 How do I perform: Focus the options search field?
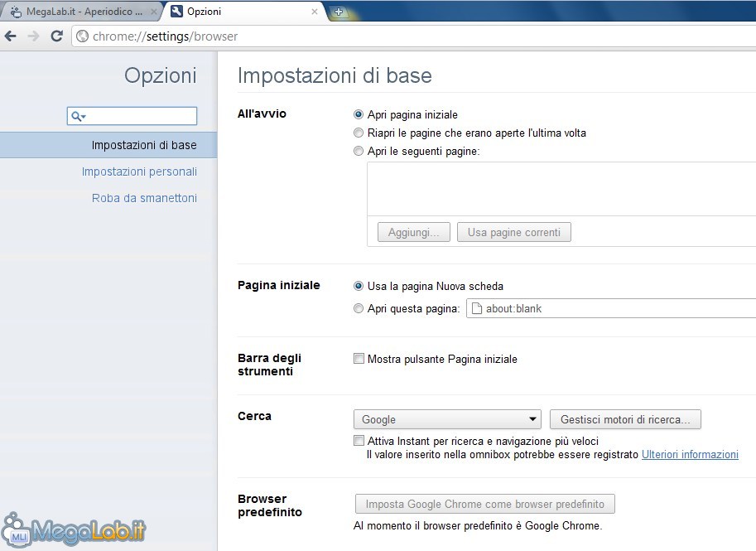(132, 116)
